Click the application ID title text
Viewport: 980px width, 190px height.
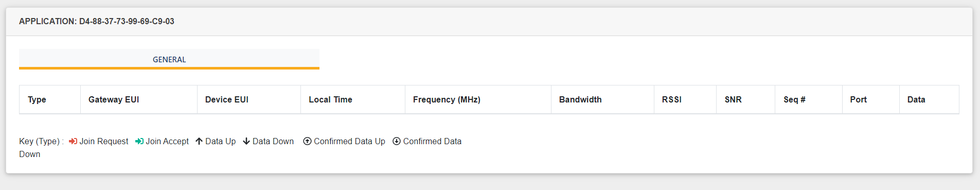pyautogui.click(x=97, y=21)
